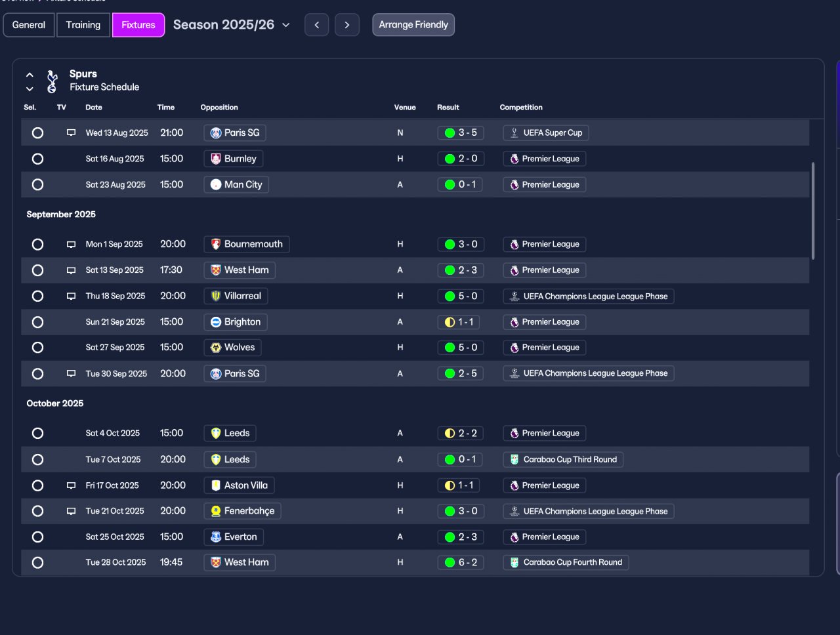
Task: Click the down chevron beside Fixture Schedule
Action: (30, 89)
